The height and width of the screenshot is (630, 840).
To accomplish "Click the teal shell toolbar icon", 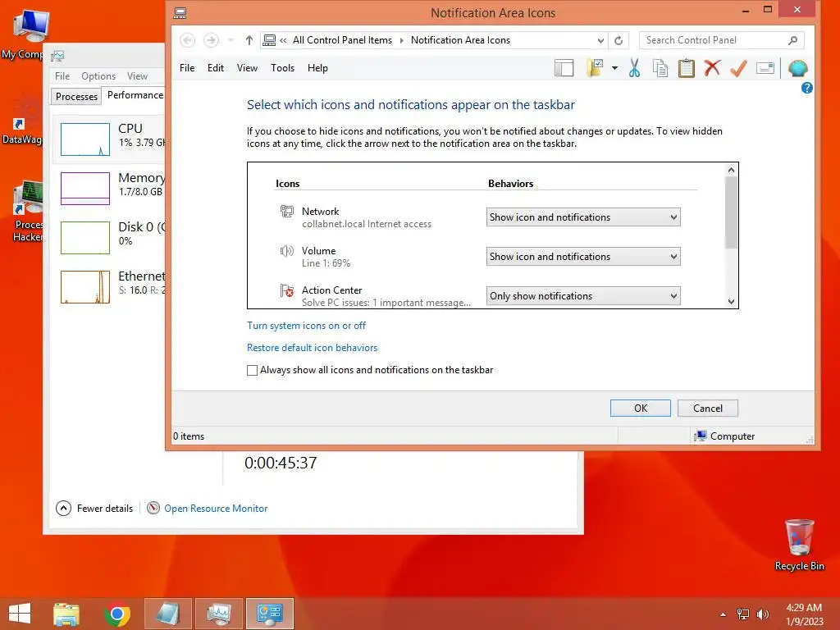I will (797, 68).
